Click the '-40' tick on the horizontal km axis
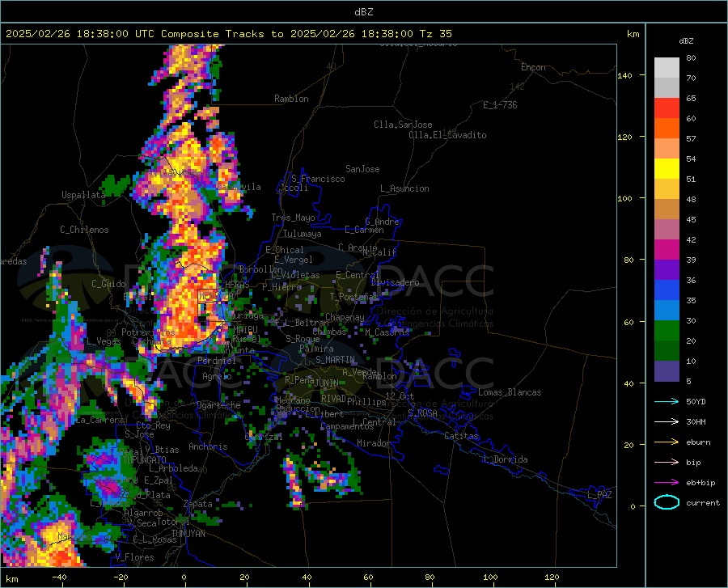This screenshot has height=588, width=728. 59,577
